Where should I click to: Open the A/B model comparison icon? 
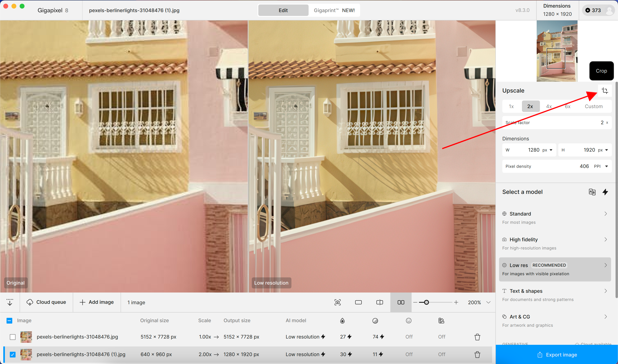[592, 192]
